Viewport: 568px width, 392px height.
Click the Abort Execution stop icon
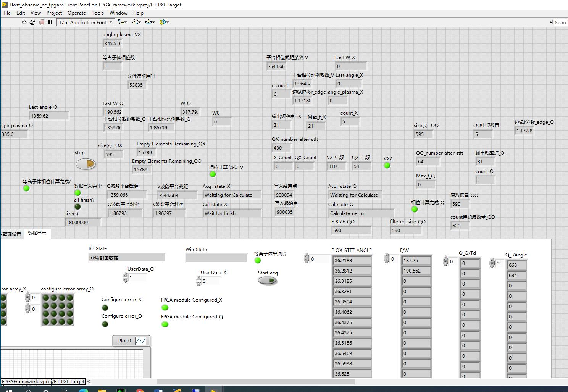tap(42, 23)
